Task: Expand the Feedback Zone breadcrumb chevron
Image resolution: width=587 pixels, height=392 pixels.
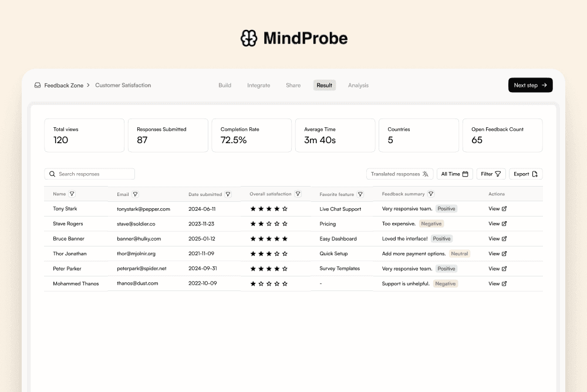Action: point(88,85)
